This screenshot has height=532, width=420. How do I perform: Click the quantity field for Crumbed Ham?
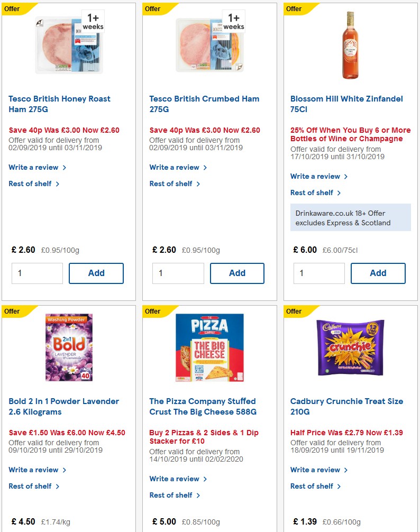pyautogui.click(x=178, y=273)
